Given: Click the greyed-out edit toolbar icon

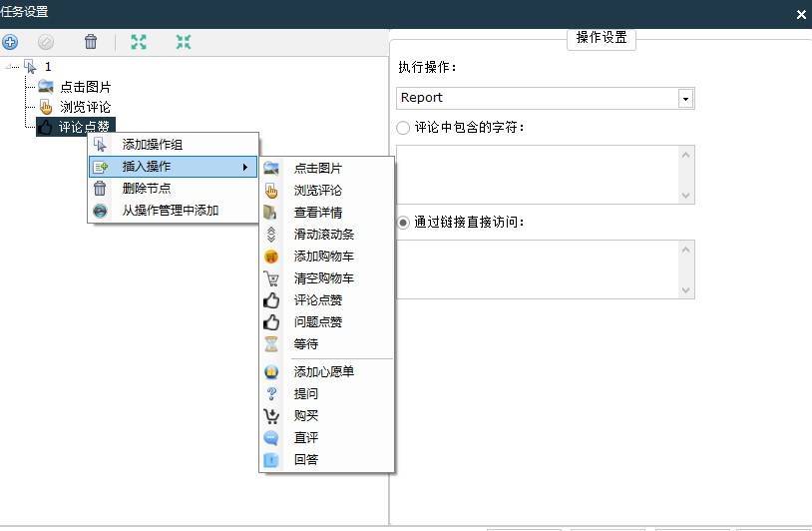Looking at the screenshot, I should point(46,42).
